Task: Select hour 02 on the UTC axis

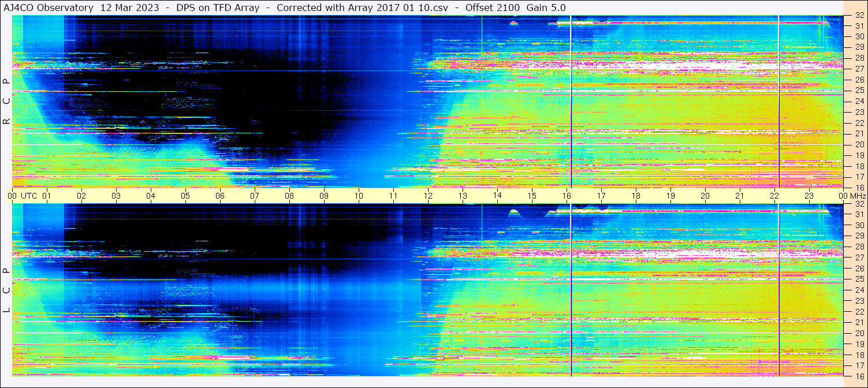Action: click(81, 196)
